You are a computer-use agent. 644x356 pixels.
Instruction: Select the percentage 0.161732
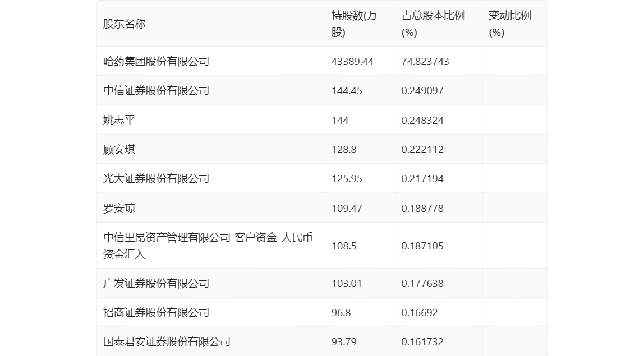click(422, 341)
